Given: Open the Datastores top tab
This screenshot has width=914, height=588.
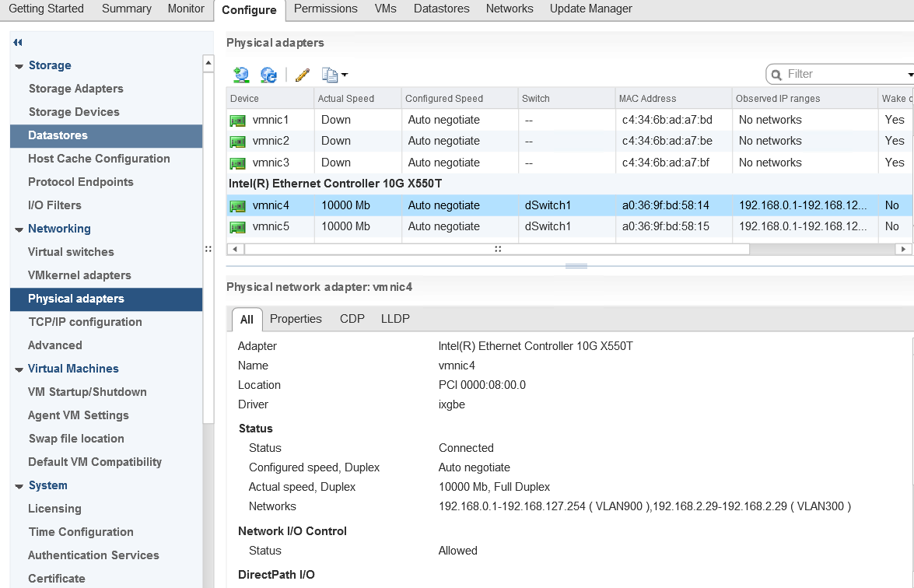Looking at the screenshot, I should (441, 9).
